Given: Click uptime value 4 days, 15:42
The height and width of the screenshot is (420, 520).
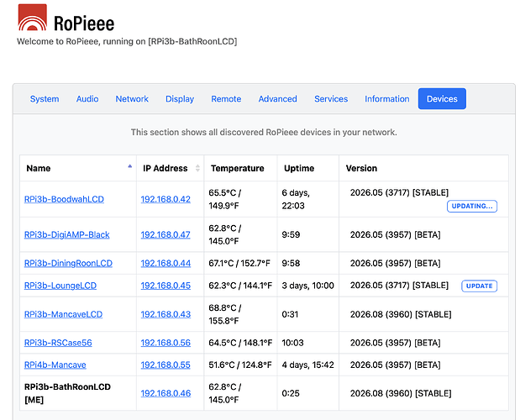Looking at the screenshot, I should click(307, 365).
